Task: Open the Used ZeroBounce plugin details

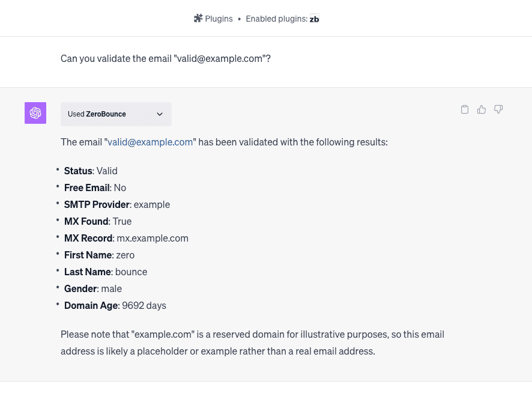Action: (97, 114)
